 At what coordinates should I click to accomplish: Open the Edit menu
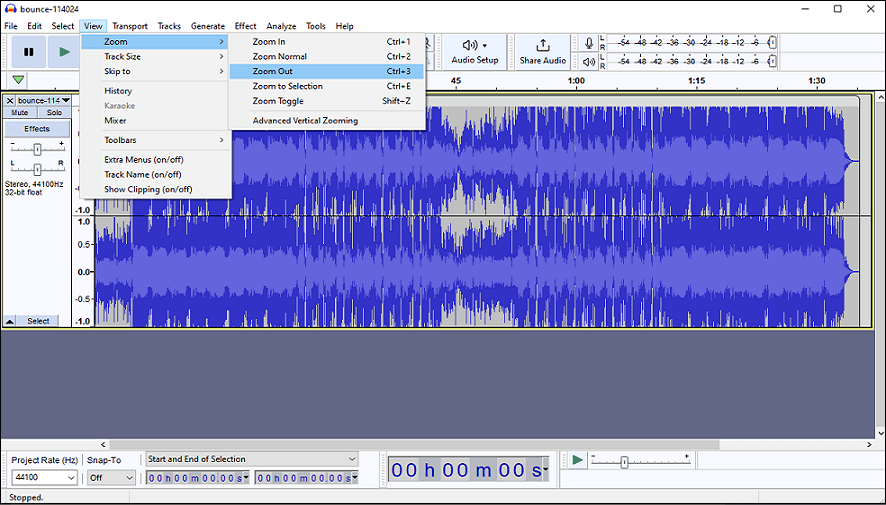[34, 26]
